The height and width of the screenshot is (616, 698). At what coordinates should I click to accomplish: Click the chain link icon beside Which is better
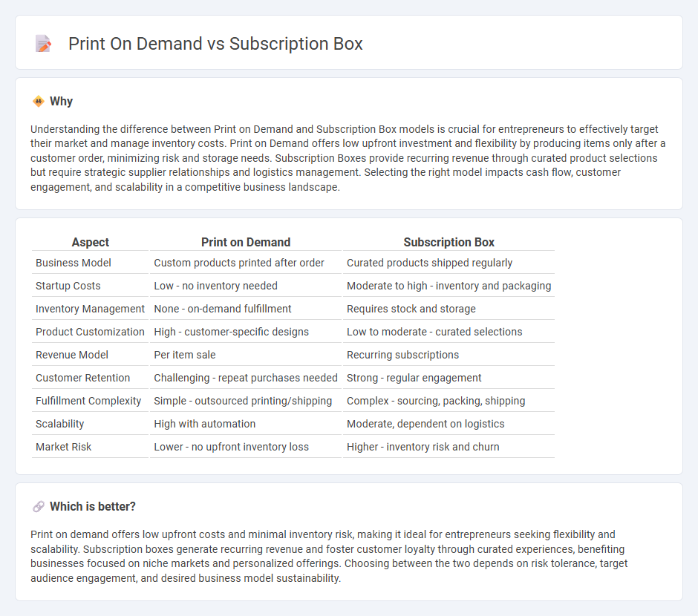click(39, 507)
